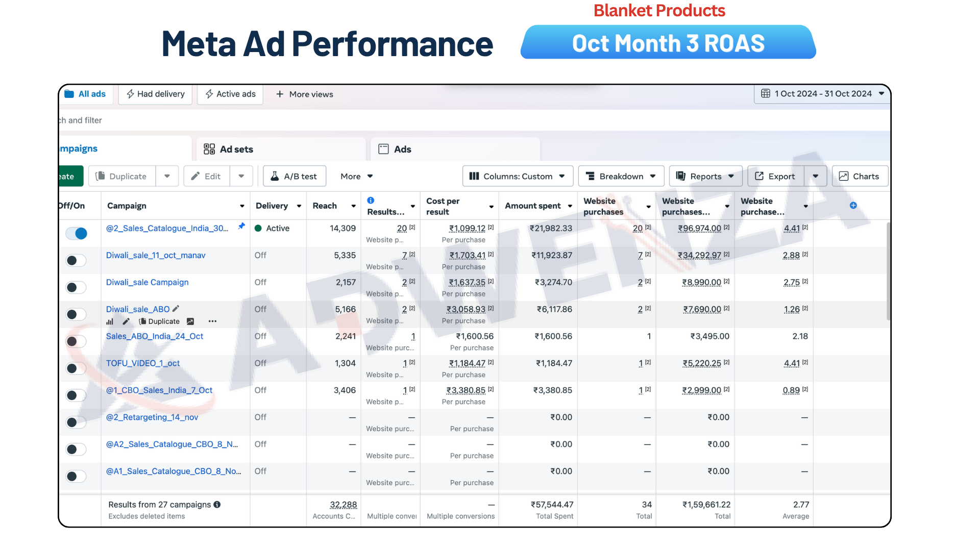Open the TOFU_VIDEO_1_oct campaign link
The height and width of the screenshot is (551, 980).
(x=143, y=363)
